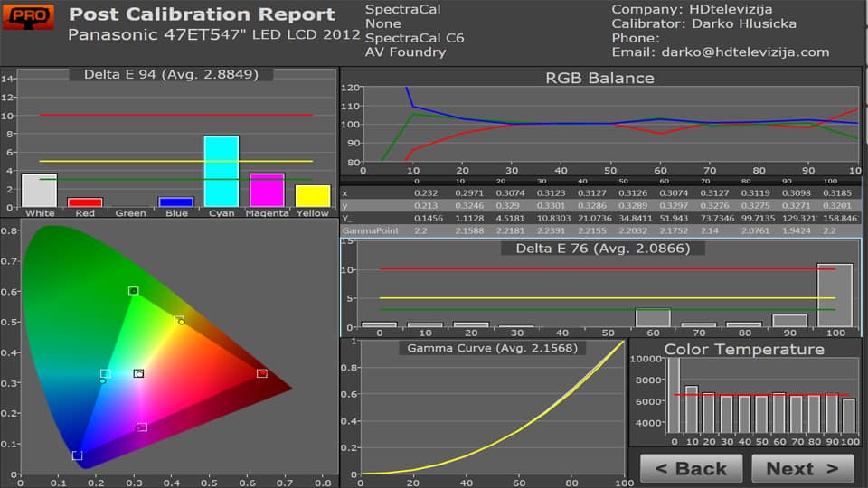The width and height of the screenshot is (868, 488).
Task: Pick the Red bar in Delta E 94
Action: click(x=85, y=202)
